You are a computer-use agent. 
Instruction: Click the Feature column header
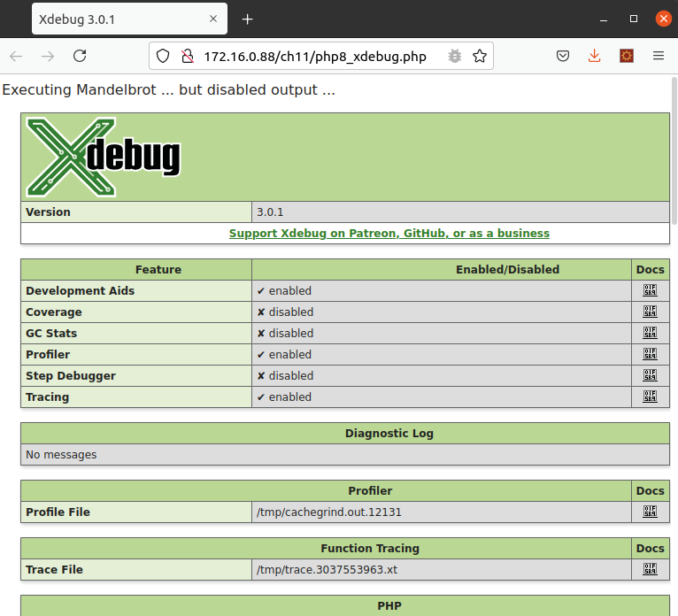click(x=158, y=269)
